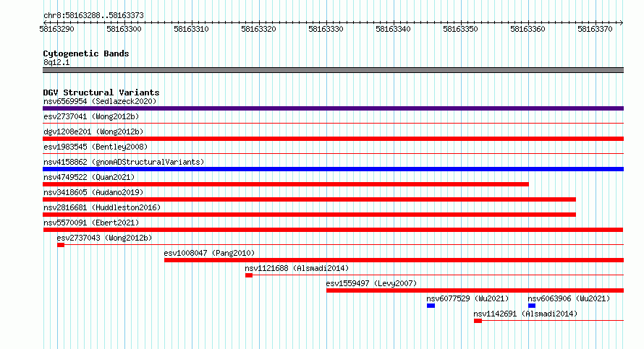Screen dimensions: 644x349
Task: Click ruler position 58163350
Action: click(461, 29)
